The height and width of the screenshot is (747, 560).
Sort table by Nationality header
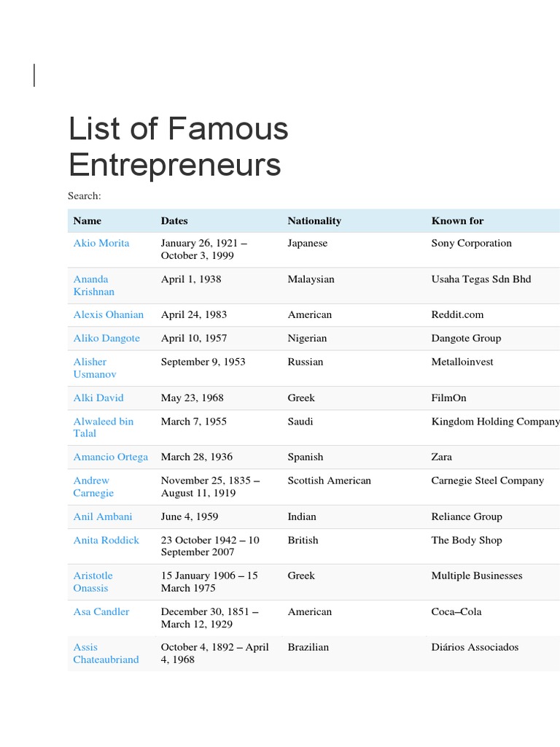point(314,220)
